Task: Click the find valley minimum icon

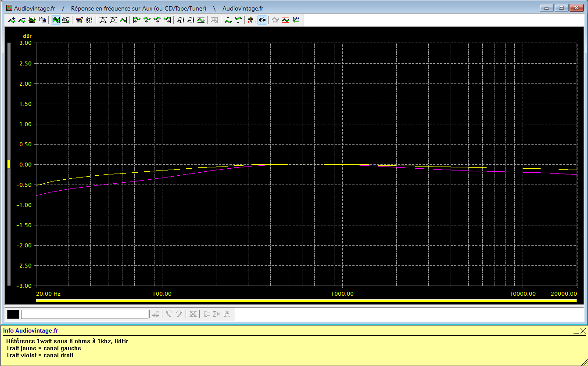Action: pos(238,20)
